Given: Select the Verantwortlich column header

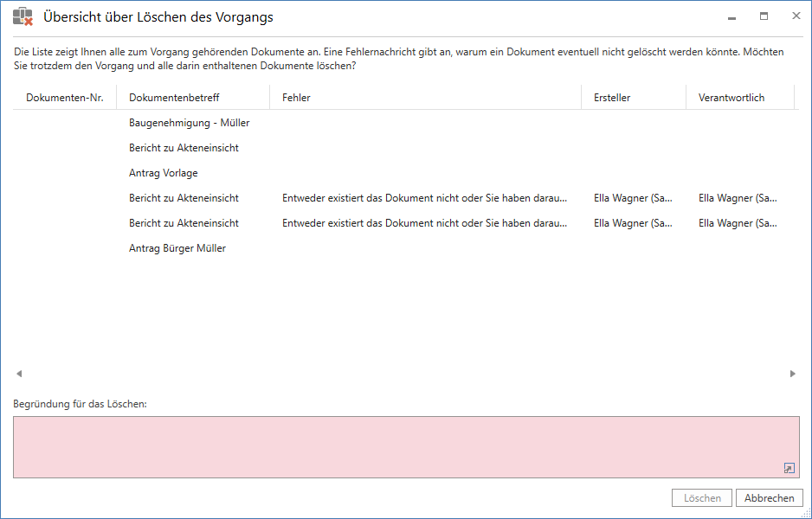Looking at the screenshot, I should 740,97.
